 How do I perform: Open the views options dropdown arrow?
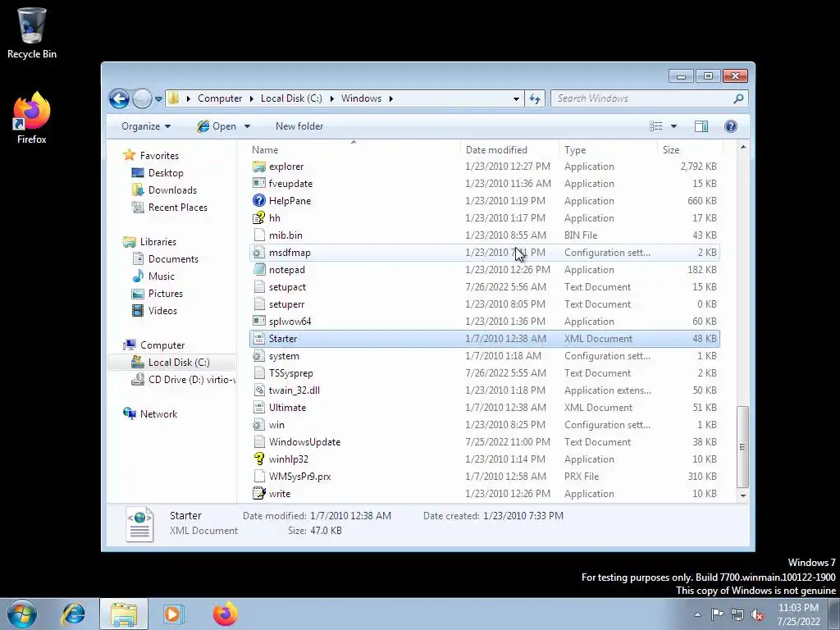click(x=673, y=126)
